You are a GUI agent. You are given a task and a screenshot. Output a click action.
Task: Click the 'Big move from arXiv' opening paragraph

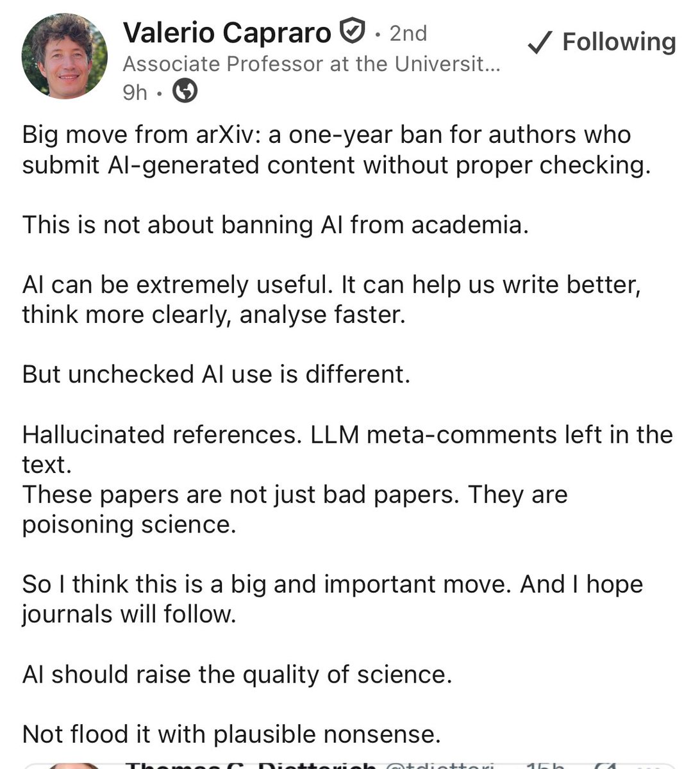(x=337, y=150)
